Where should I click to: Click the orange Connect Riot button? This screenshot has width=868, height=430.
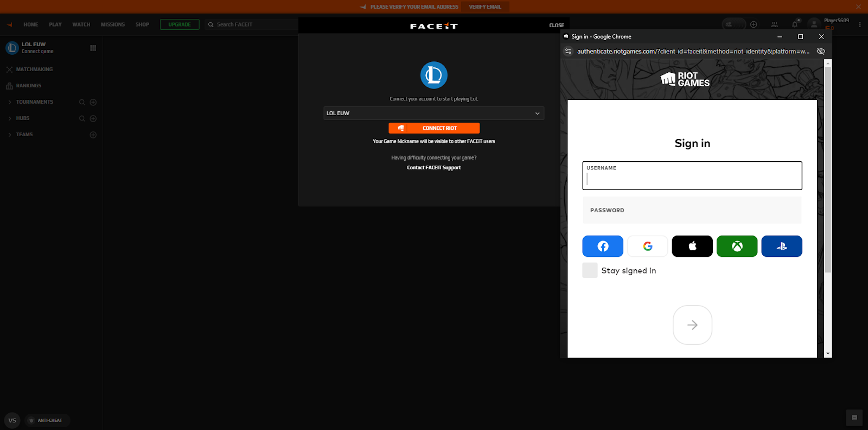point(434,128)
